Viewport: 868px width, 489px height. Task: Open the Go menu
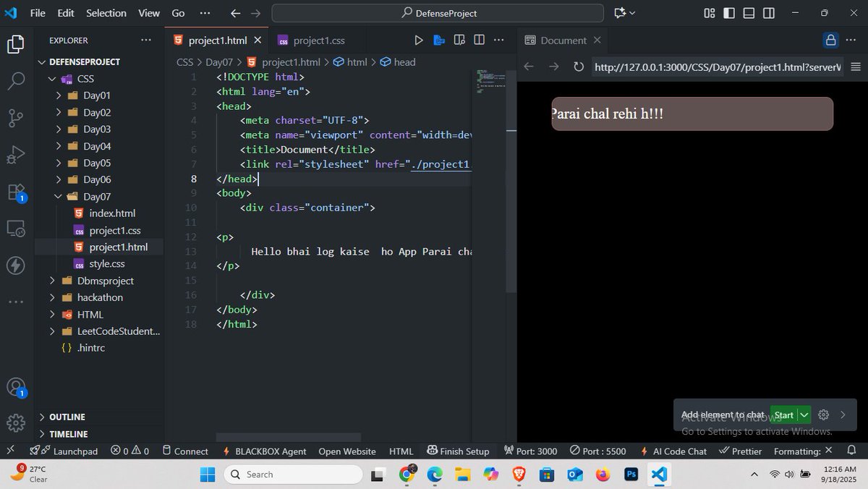pos(176,12)
